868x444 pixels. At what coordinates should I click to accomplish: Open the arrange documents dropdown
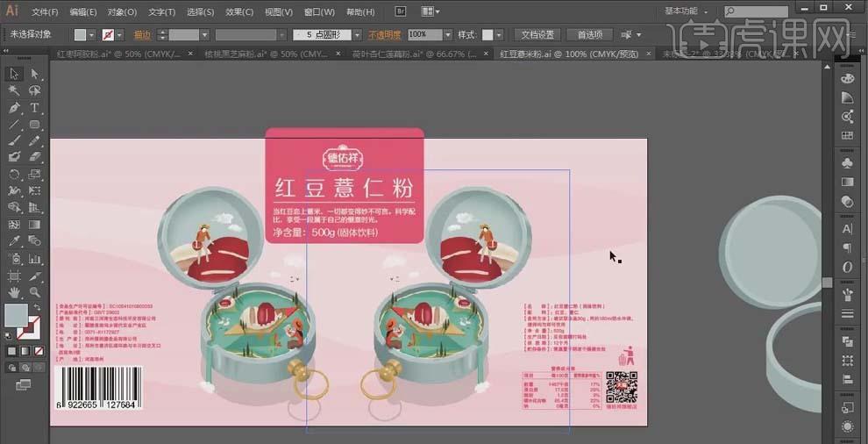[x=430, y=11]
